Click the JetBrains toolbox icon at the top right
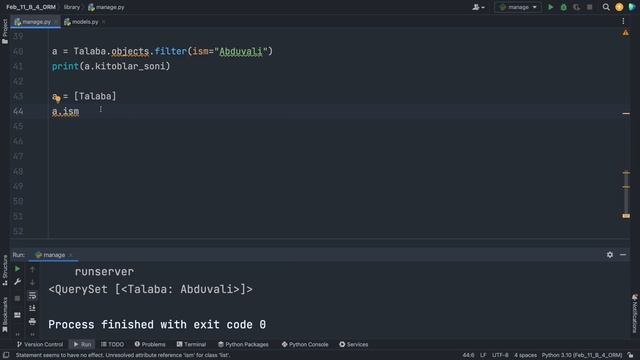This screenshot has width=640, height=360. (632, 7)
